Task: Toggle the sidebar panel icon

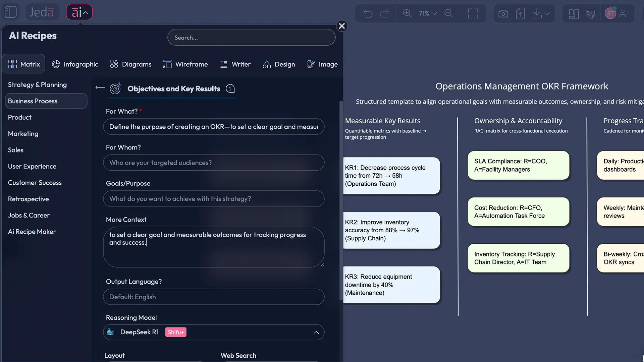Action: [x=11, y=11]
